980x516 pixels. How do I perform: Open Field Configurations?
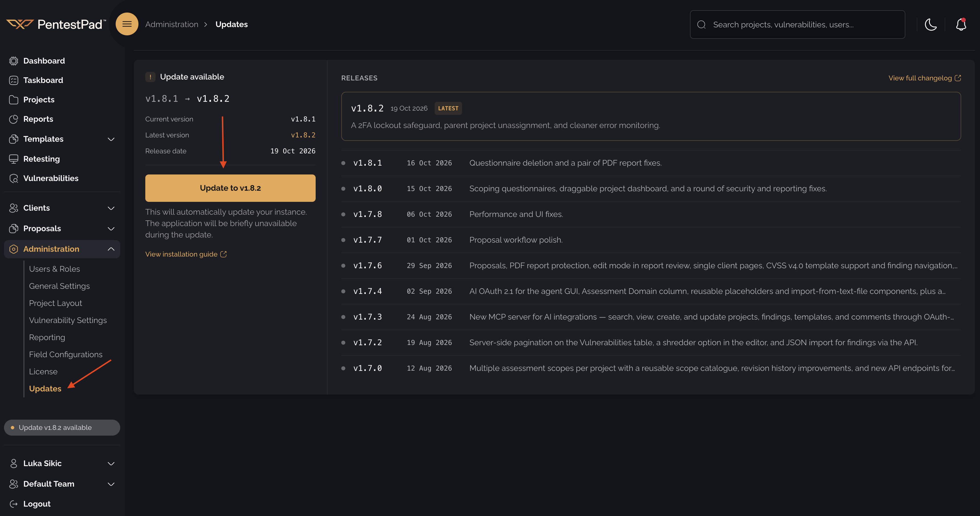tap(66, 355)
